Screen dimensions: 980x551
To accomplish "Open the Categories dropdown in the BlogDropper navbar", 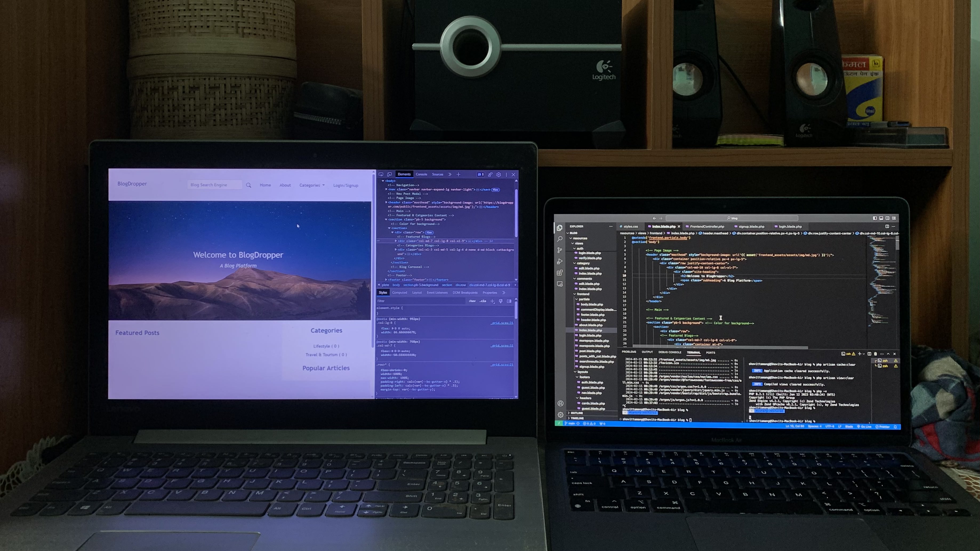I will [312, 185].
